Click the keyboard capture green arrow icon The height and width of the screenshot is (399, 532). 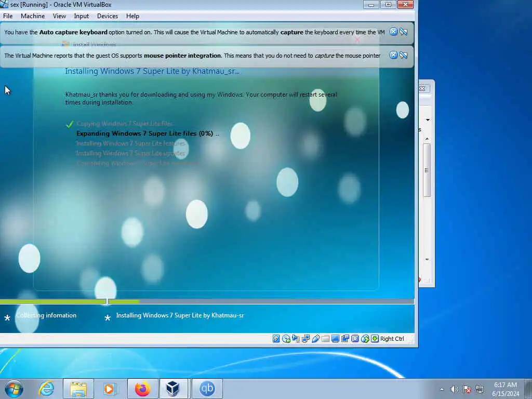click(375, 339)
